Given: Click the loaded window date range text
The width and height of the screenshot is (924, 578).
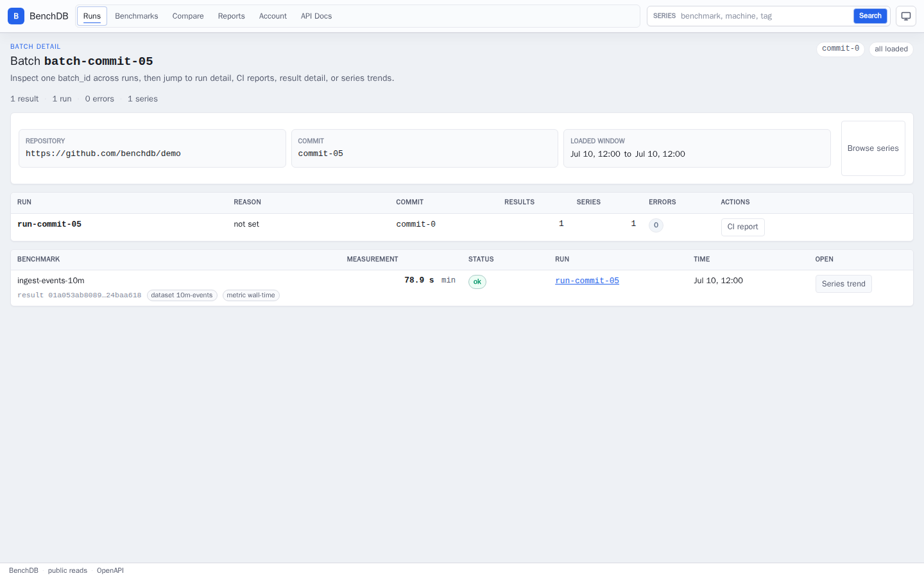Looking at the screenshot, I should click(628, 154).
